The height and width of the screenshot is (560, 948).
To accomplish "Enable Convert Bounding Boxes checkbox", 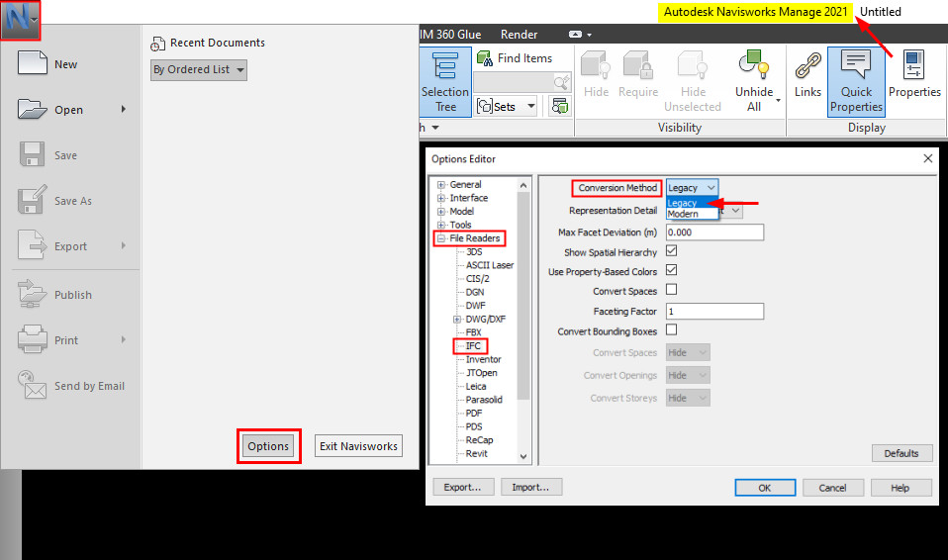I will (x=671, y=329).
